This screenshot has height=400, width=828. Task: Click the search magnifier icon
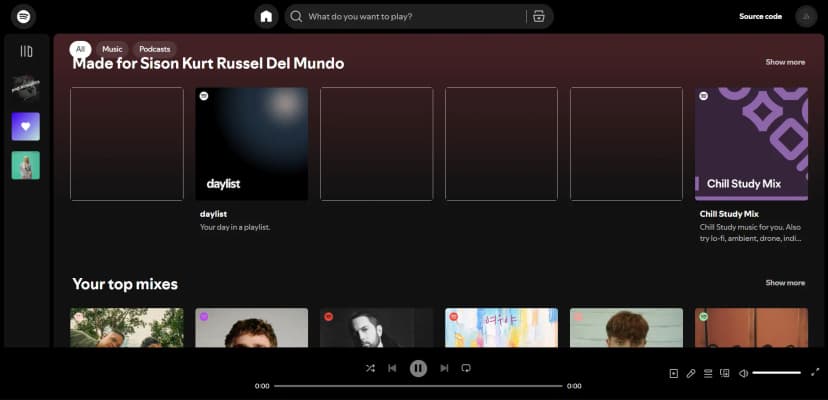click(x=296, y=16)
